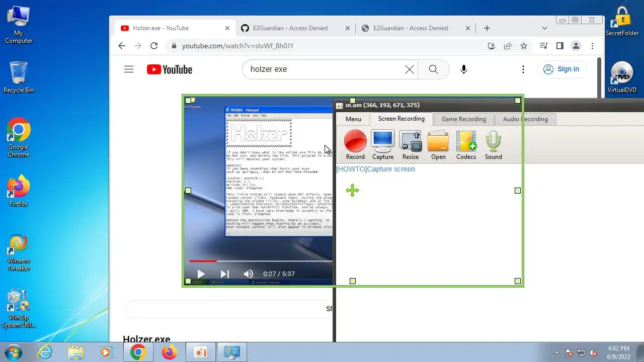Image resolution: width=644 pixels, height=362 pixels.
Task: Click the Chrome address bar URL
Action: [x=237, y=46]
